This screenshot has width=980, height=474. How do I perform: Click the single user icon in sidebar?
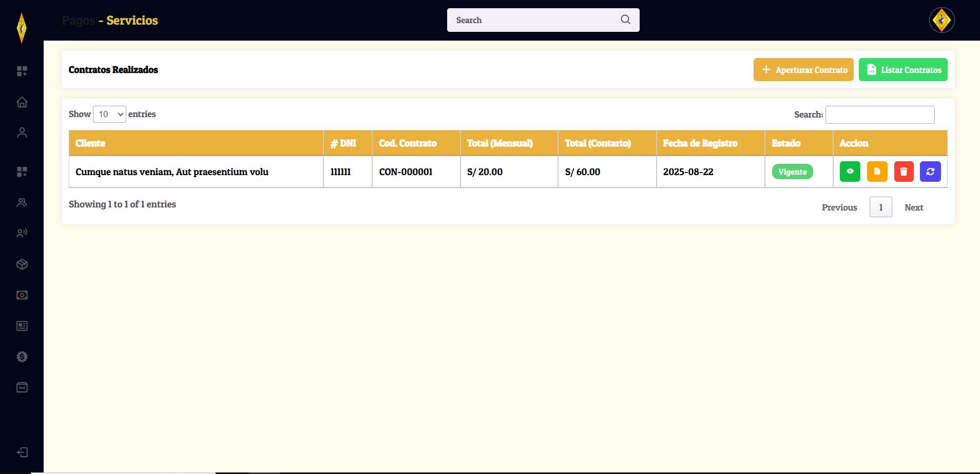coord(22,133)
